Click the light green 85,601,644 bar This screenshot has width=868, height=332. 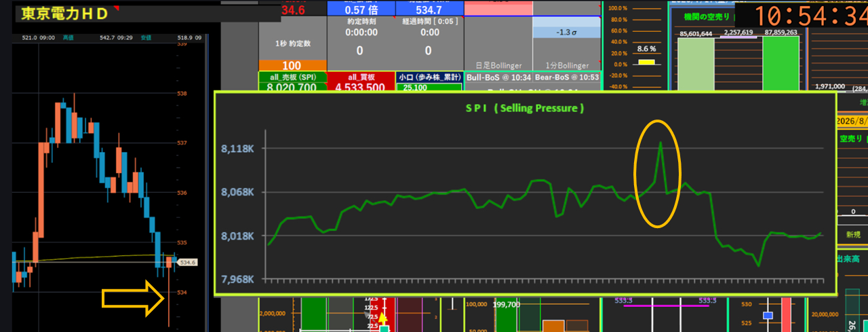[696, 63]
